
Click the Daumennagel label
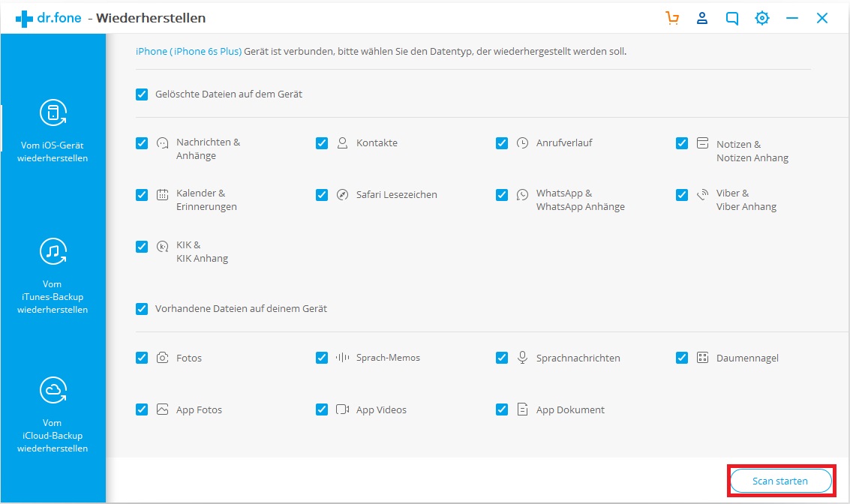tap(747, 358)
